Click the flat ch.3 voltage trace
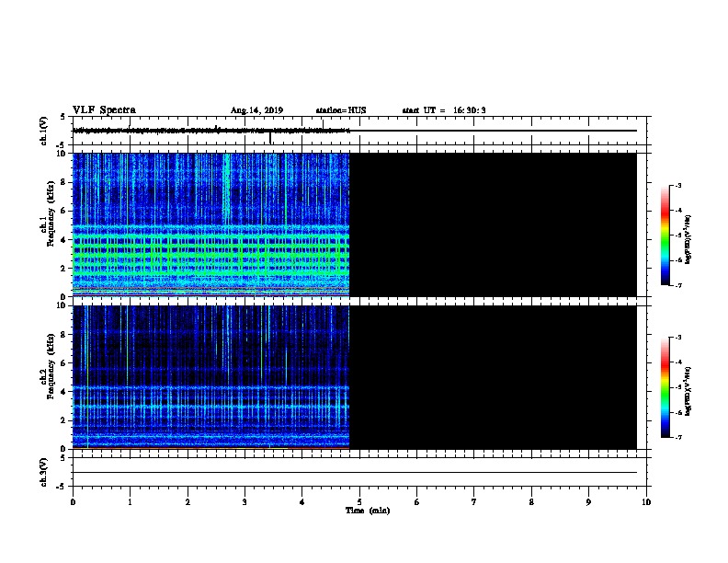 (355, 473)
